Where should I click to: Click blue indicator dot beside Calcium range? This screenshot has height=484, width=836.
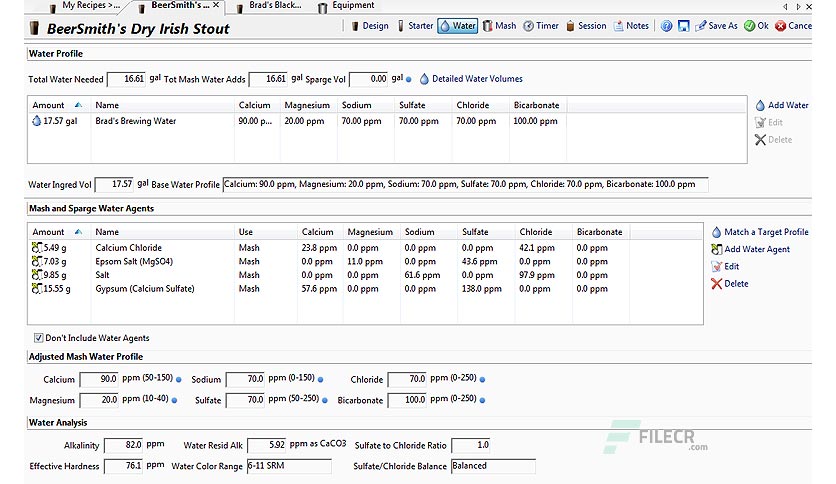[x=179, y=380]
